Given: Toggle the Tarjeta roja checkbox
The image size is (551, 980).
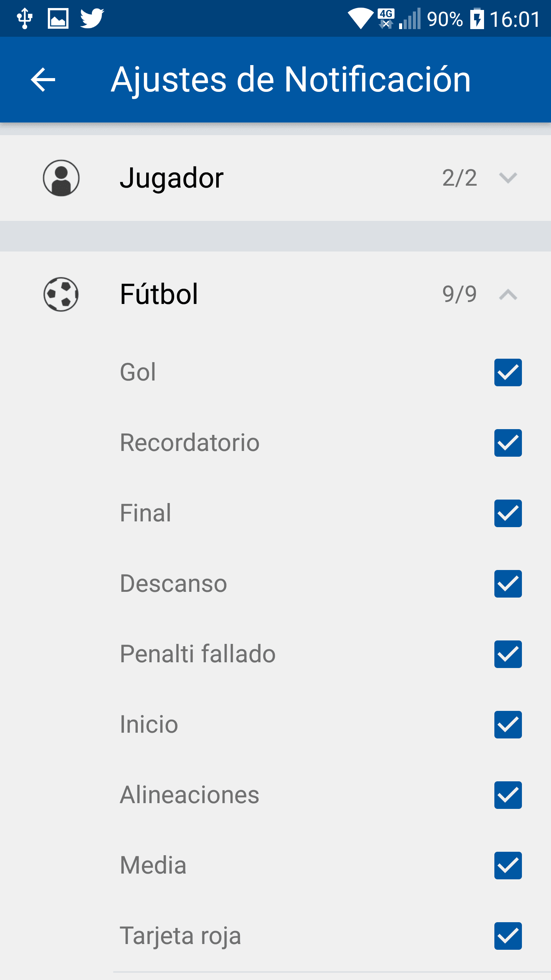Looking at the screenshot, I should tap(508, 936).
